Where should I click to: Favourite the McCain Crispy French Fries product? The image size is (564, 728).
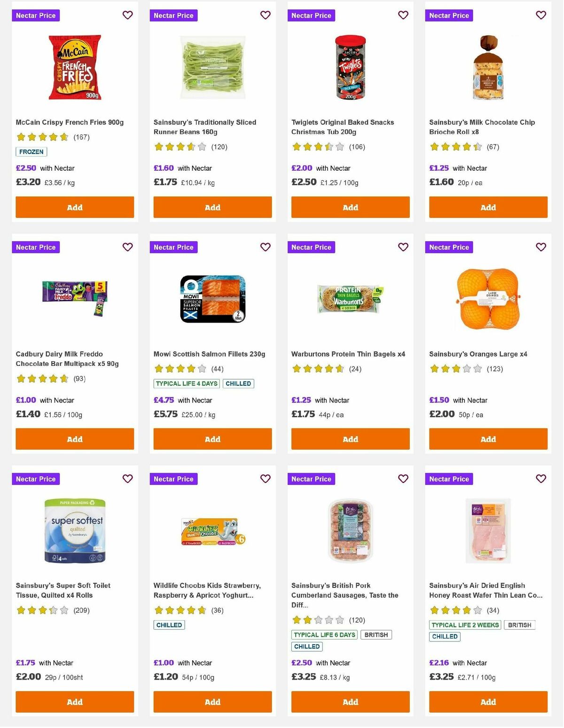(x=127, y=15)
